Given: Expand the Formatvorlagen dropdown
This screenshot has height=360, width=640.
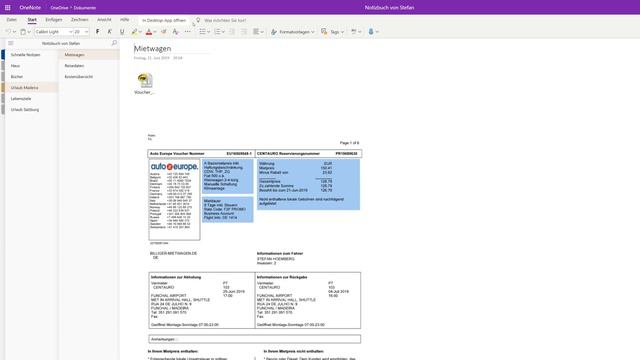Looking at the screenshot, I should coord(313,32).
